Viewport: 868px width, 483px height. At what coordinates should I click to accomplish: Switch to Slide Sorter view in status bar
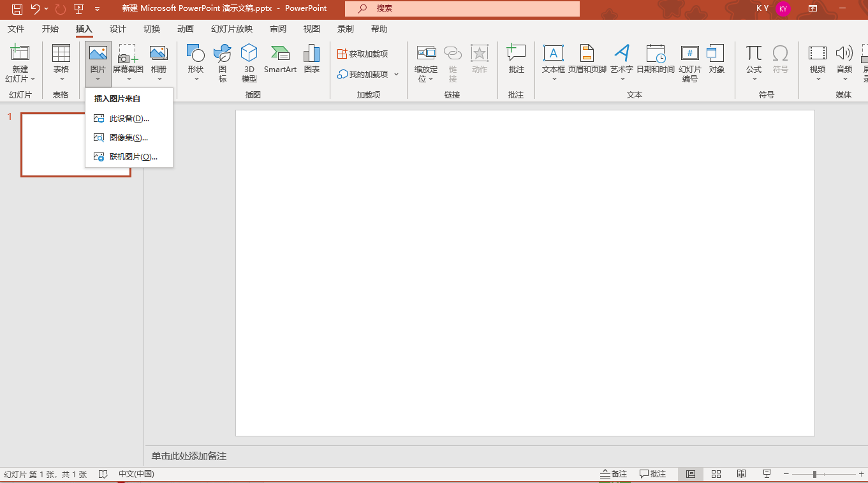716,474
